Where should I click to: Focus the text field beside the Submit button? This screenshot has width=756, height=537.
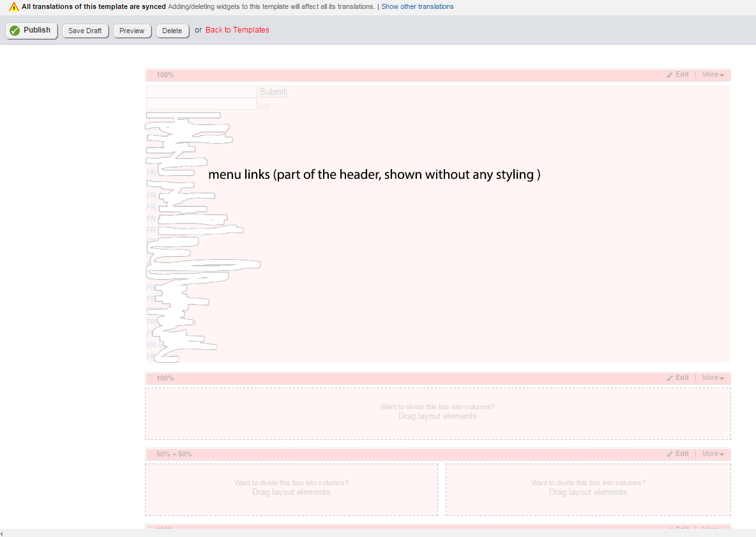coord(202,91)
